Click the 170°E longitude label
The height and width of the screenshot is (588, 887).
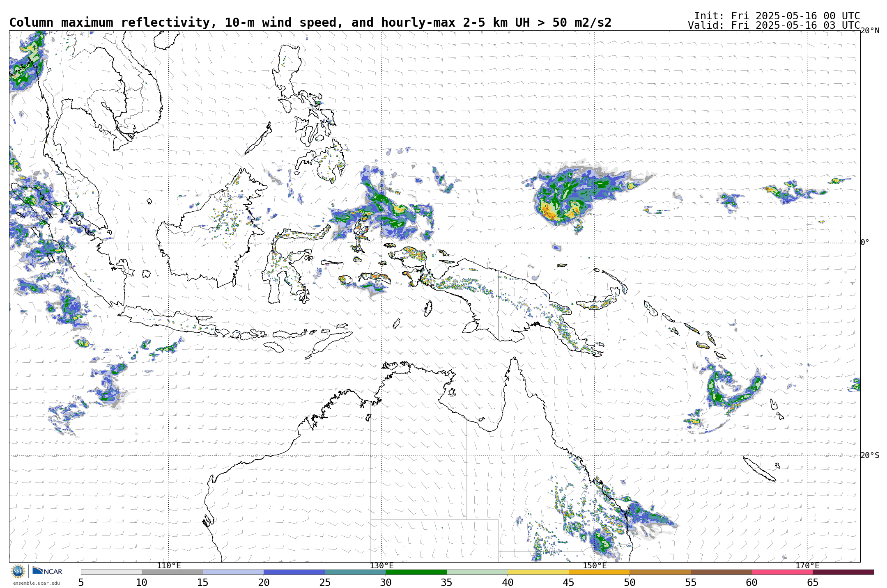(x=807, y=566)
